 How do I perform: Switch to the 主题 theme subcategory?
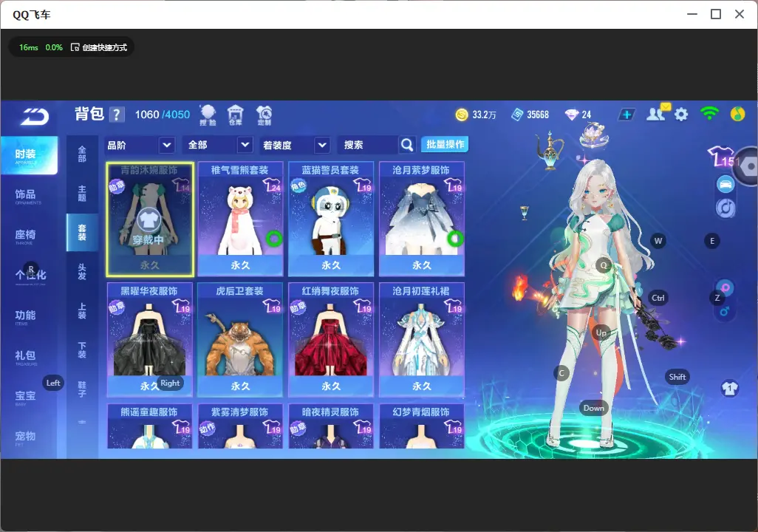(x=82, y=194)
